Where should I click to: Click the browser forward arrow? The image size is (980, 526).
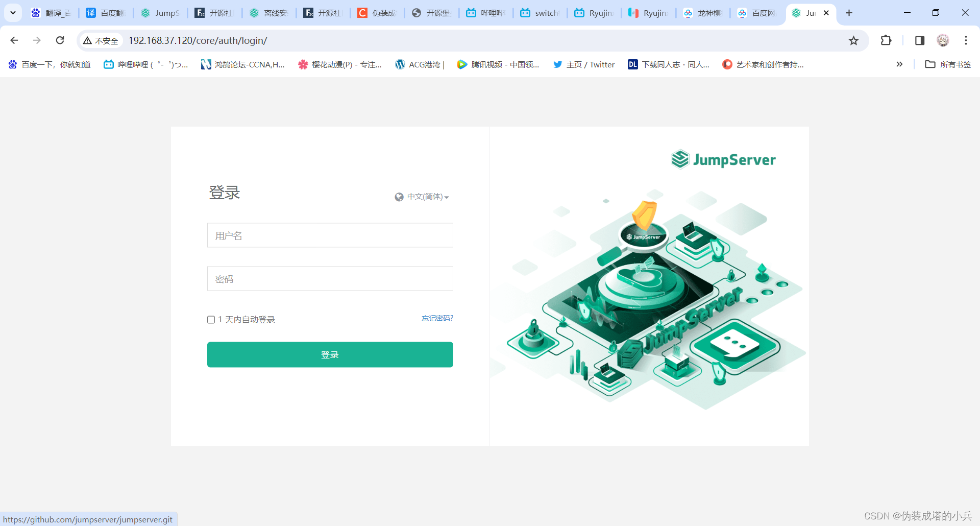tap(37, 40)
